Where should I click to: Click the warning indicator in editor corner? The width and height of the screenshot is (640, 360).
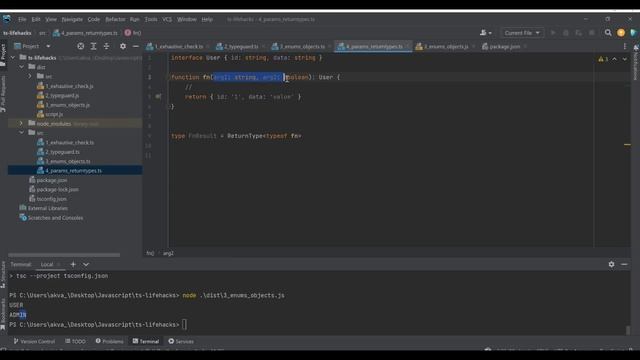(x=603, y=59)
